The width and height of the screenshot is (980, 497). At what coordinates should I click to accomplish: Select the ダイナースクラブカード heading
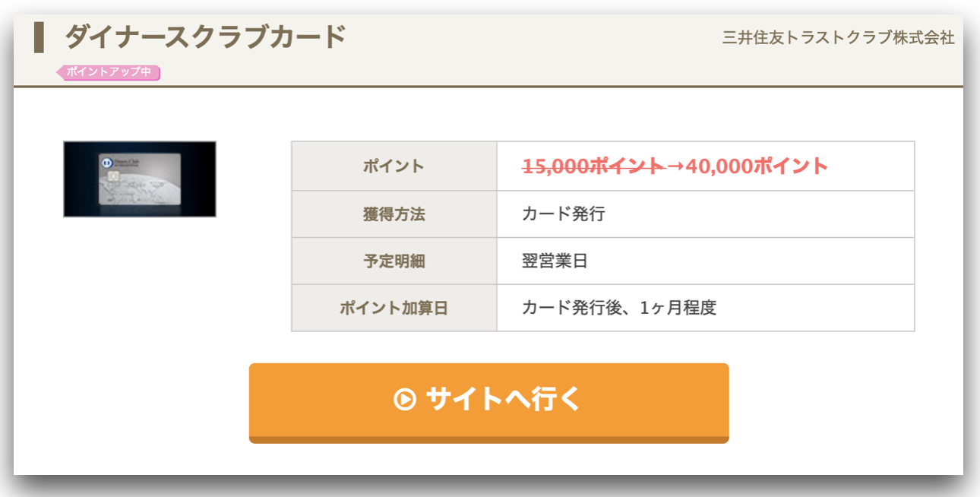(x=205, y=36)
